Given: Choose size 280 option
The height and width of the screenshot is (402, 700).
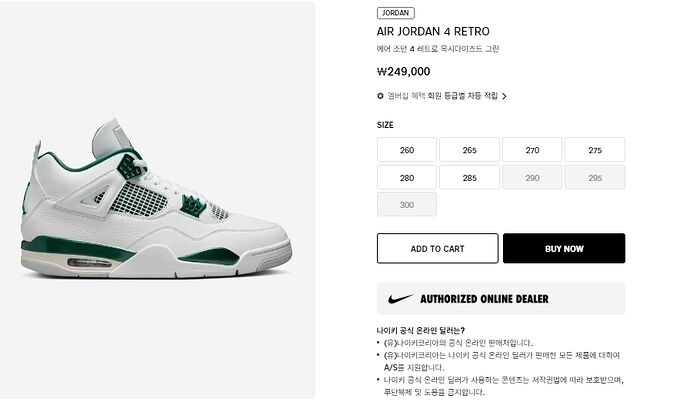Looking at the screenshot, I should (x=407, y=178).
